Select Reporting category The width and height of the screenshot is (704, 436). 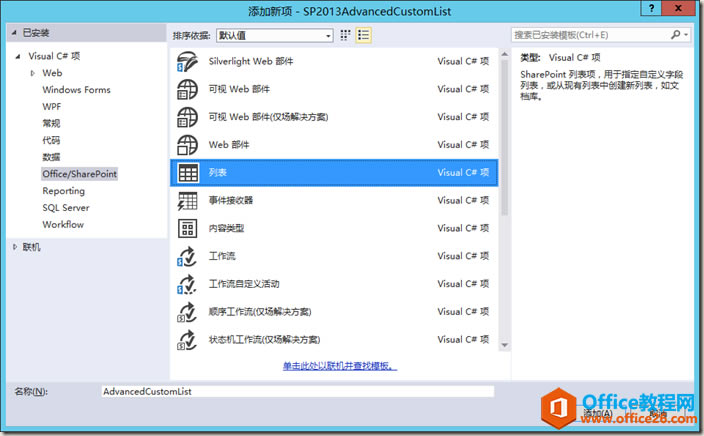[x=63, y=191]
